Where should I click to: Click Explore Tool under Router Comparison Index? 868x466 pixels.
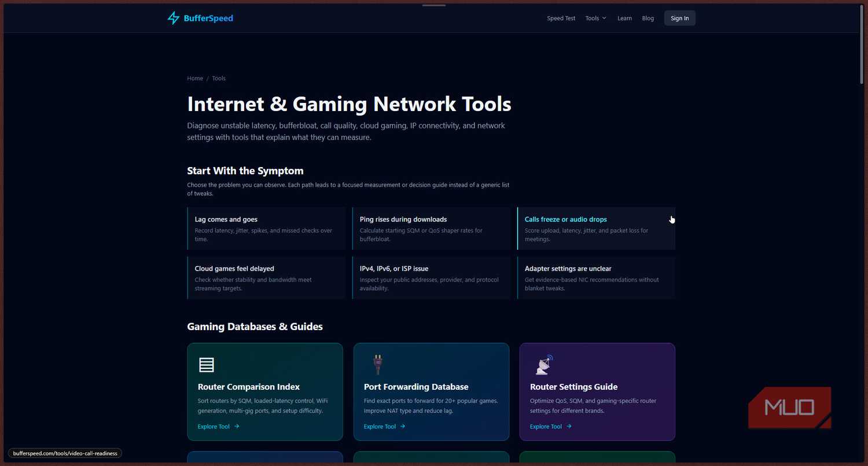(214, 427)
